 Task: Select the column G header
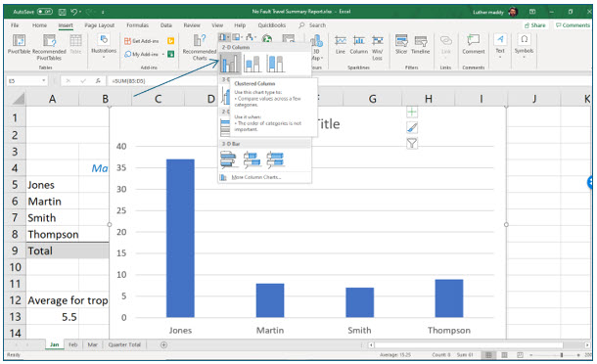point(372,99)
